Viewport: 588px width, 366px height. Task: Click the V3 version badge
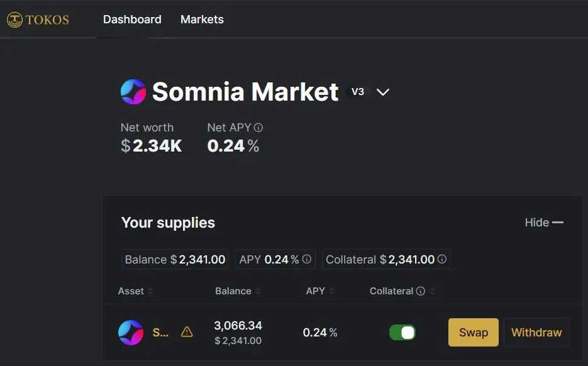(357, 92)
